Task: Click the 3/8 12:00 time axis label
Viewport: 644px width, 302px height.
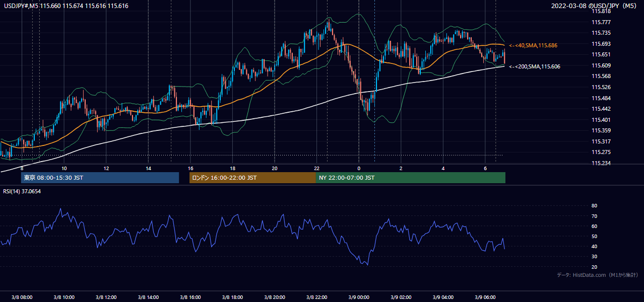Action: point(106,297)
